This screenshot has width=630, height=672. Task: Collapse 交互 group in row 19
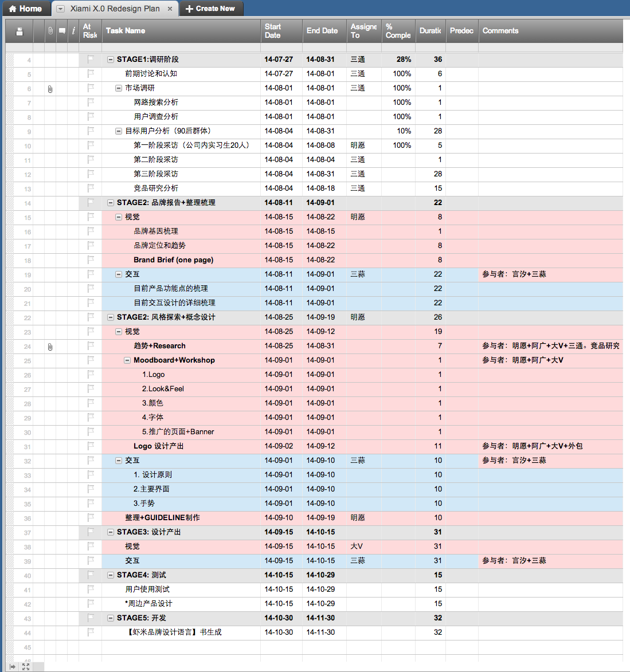pyautogui.click(x=119, y=274)
